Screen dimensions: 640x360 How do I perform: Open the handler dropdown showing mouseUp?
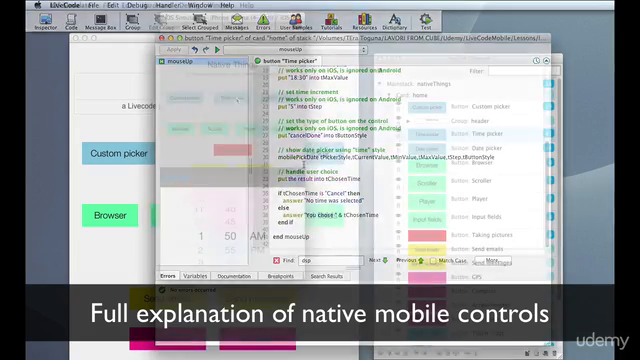(296, 50)
